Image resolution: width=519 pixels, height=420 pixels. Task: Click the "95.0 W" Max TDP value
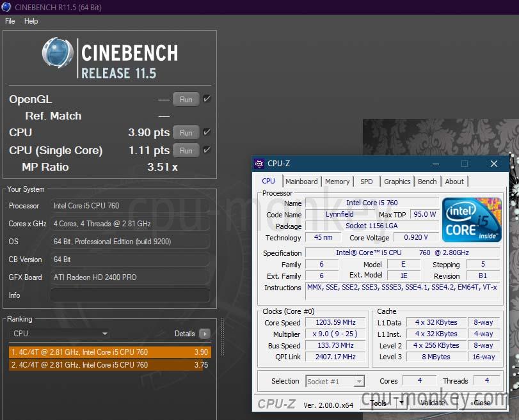424,214
